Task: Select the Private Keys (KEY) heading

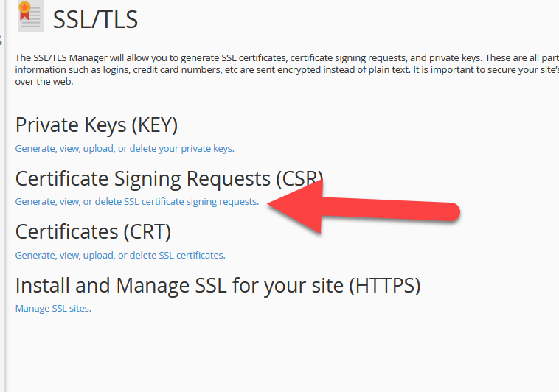Action: point(97,125)
